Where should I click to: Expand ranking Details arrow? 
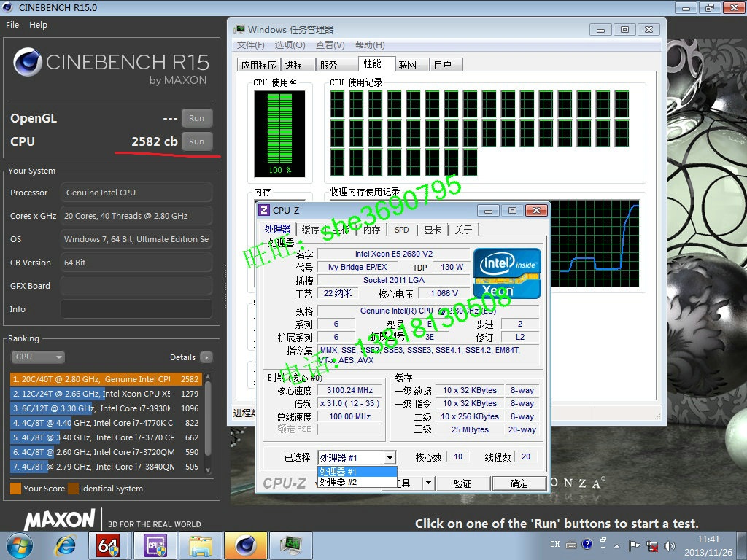click(x=206, y=357)
